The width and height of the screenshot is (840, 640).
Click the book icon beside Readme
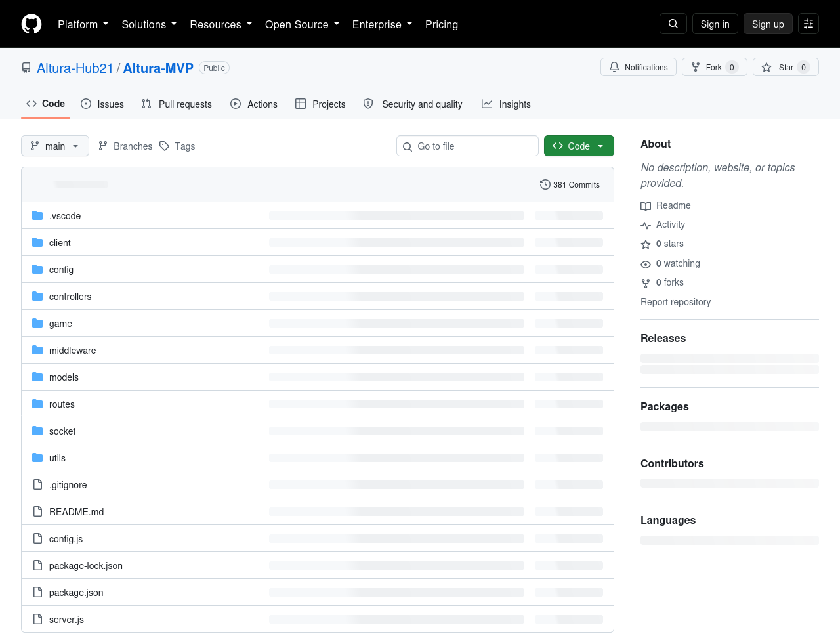[x=646, y=206]
